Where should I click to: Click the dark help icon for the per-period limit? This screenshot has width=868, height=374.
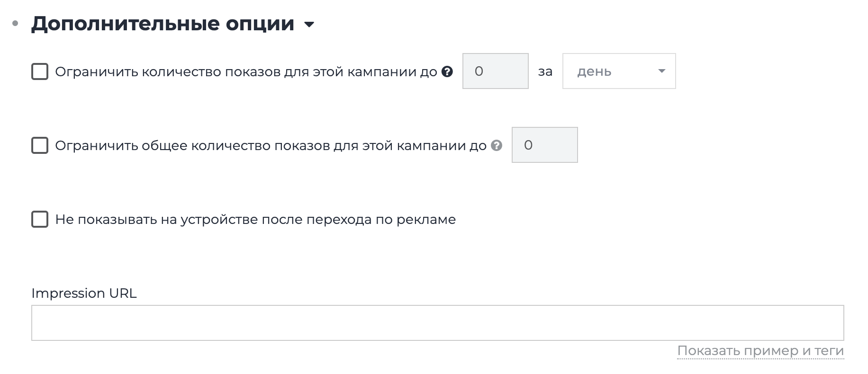(x=447, y=71)
